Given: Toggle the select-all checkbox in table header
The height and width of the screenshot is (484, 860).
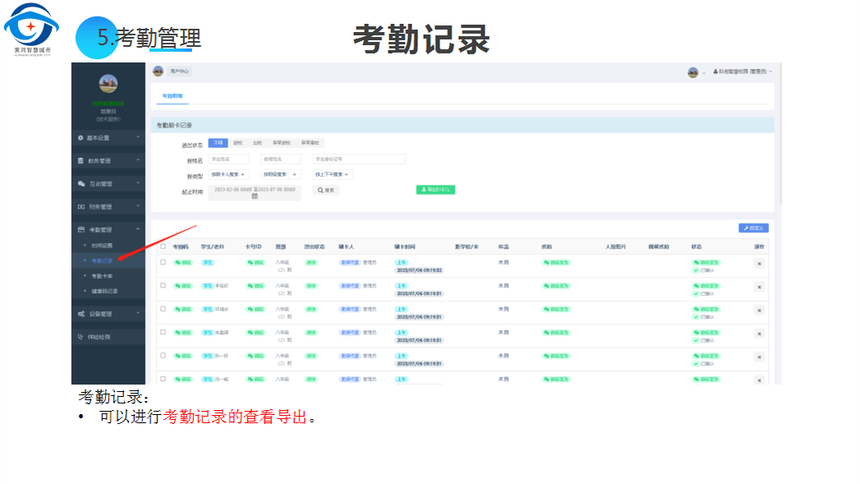Looking at the screenshot, I should pyautogui.click(x=163, y=246).
